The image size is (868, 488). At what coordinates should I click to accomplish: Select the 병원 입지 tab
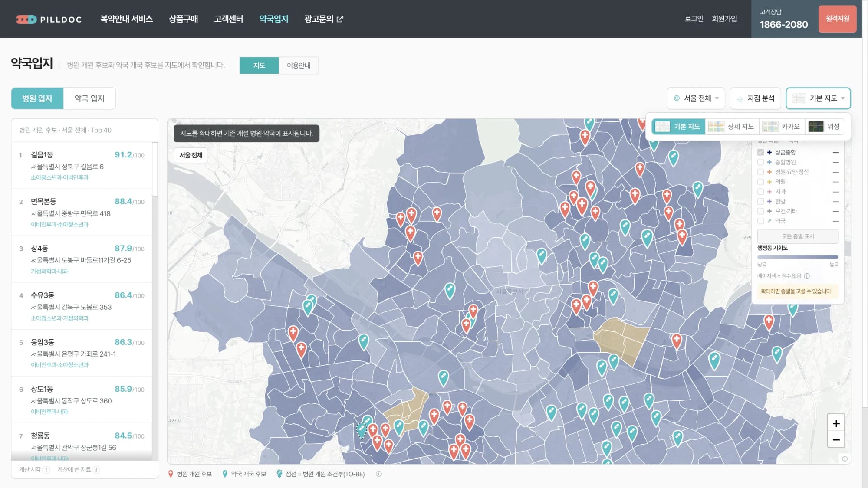(x=37, y=98)
